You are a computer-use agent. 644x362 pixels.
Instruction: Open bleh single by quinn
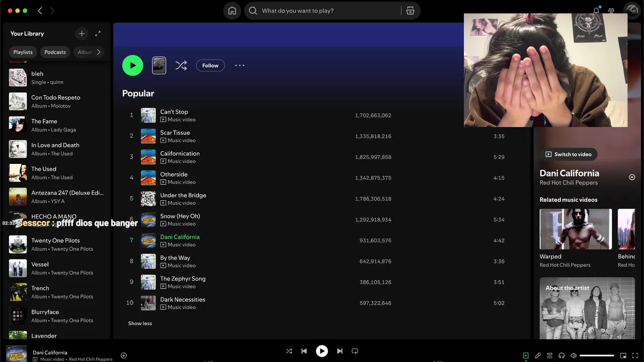tap(56, 77)
